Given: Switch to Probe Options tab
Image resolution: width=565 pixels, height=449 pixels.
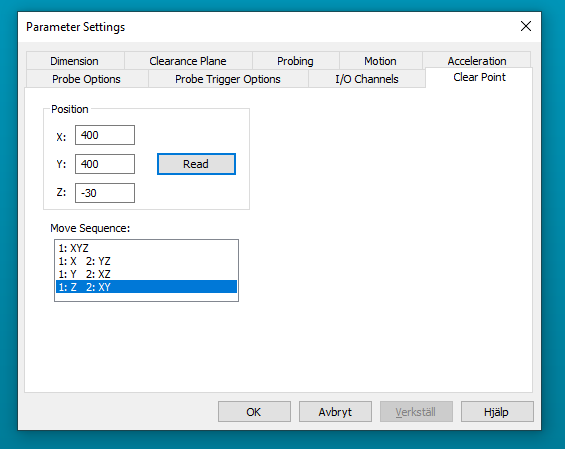Looking at the screenshot, I should pos(86,79).
